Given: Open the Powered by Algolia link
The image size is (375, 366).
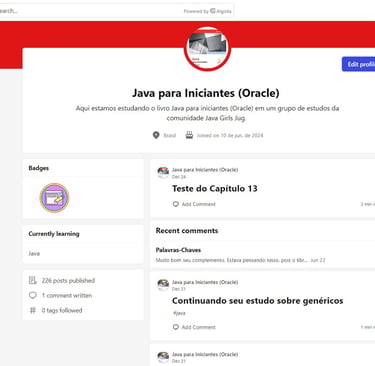Looking at the screenshot, I should (207, 11).
